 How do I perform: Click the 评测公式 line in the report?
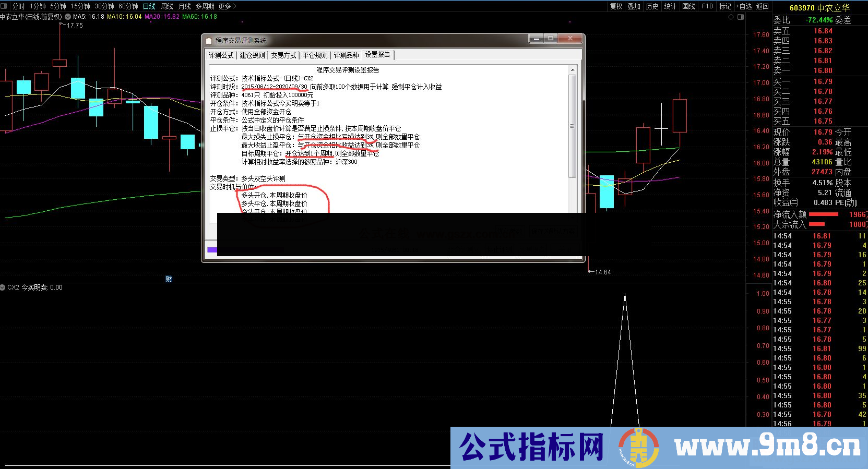click(x=261, y=78)
